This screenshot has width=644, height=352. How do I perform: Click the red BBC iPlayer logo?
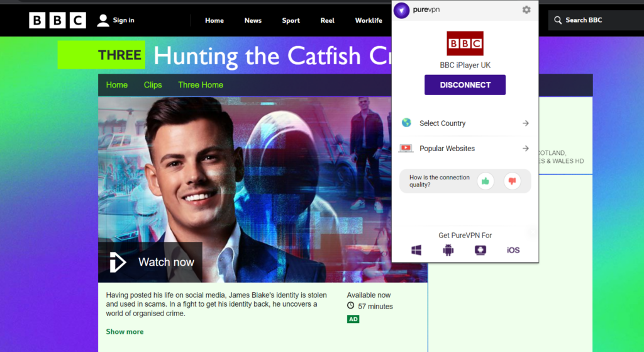(x=465, y=43)
